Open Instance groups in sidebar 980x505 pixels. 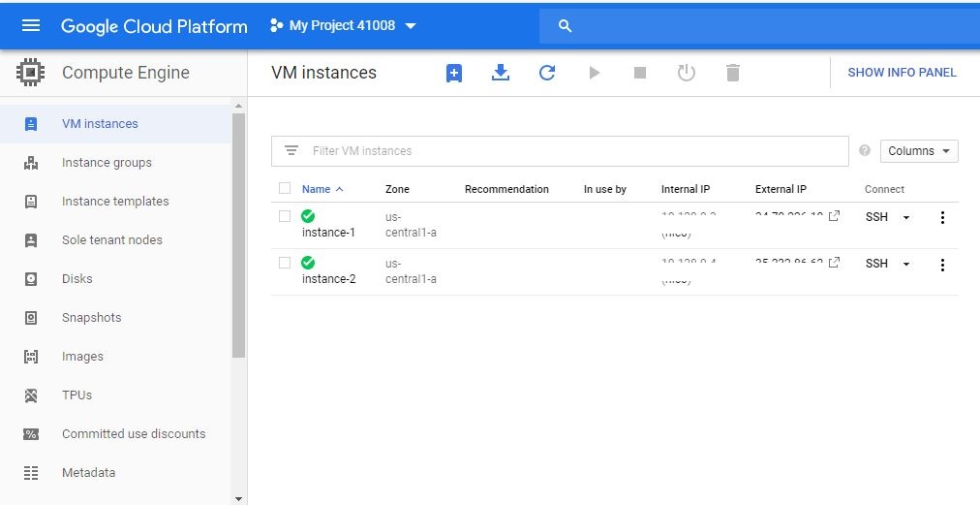click(x=107, y=163)
